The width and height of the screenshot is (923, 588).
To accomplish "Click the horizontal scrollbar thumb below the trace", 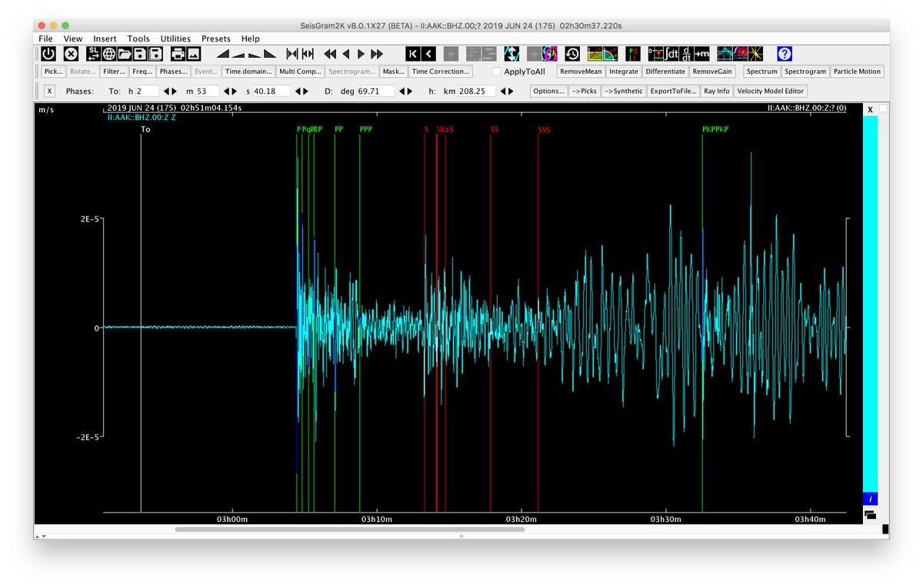I will coord(349,529).
